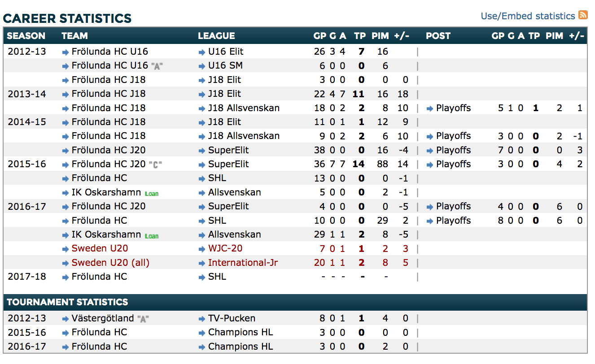Open the J18 Allsvenskan league link for 2013-14
595x364 pixels.
pyautogui.click(x=244, y=108)
